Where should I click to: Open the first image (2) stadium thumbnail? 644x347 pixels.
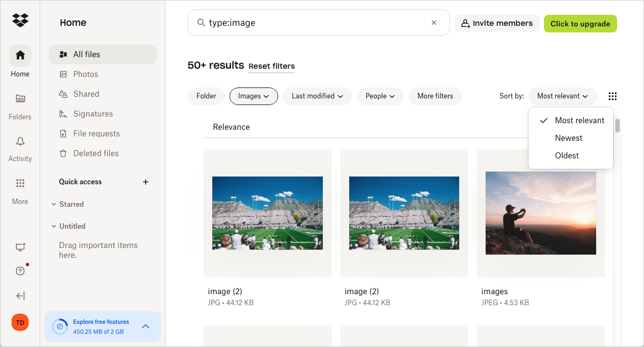point(267,213)
